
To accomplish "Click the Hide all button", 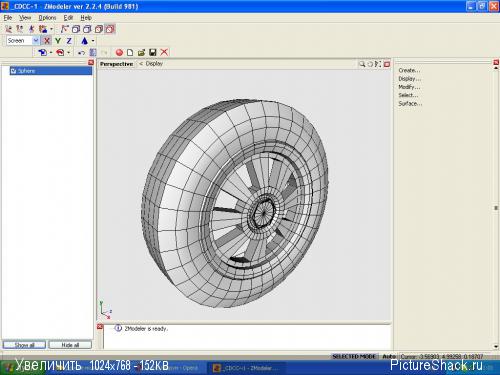I will [70, 345].
